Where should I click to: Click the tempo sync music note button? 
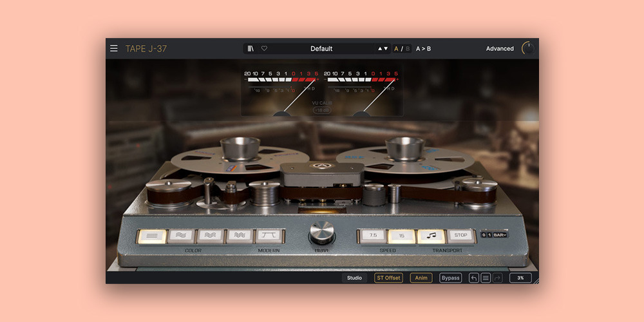pos(431,236)
